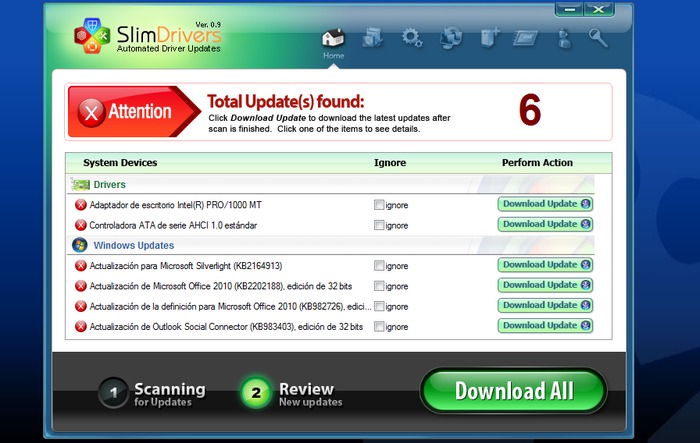Ignore the Intel PRO/1000 MT adapter driver
The height and width of the screenshot is (443, 700).
379,205
